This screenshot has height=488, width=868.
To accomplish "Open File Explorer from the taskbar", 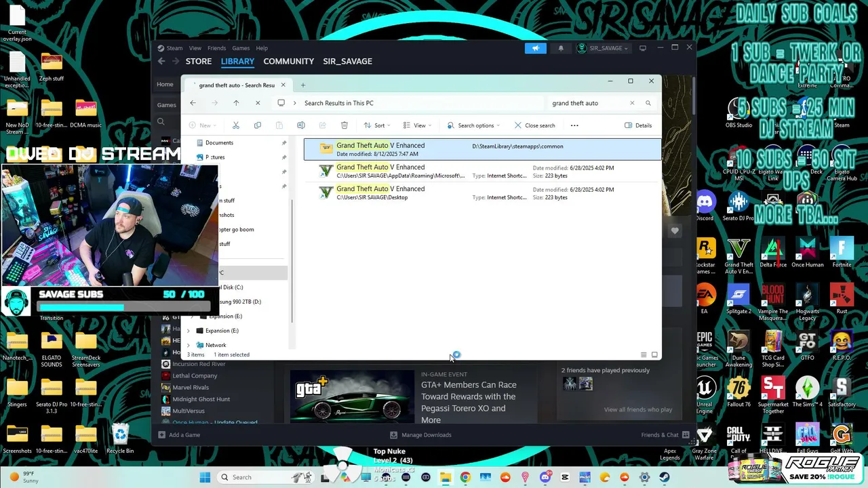I will (446, 477).
